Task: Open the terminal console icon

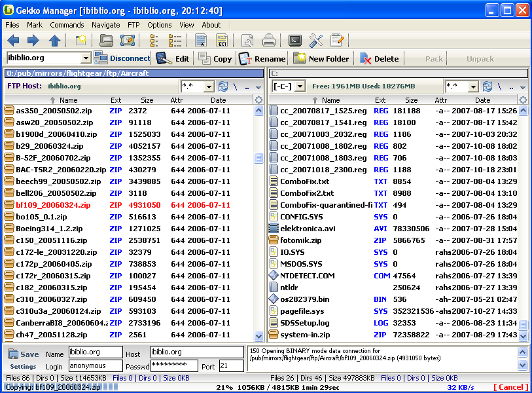Action: [x=295, y=41]
